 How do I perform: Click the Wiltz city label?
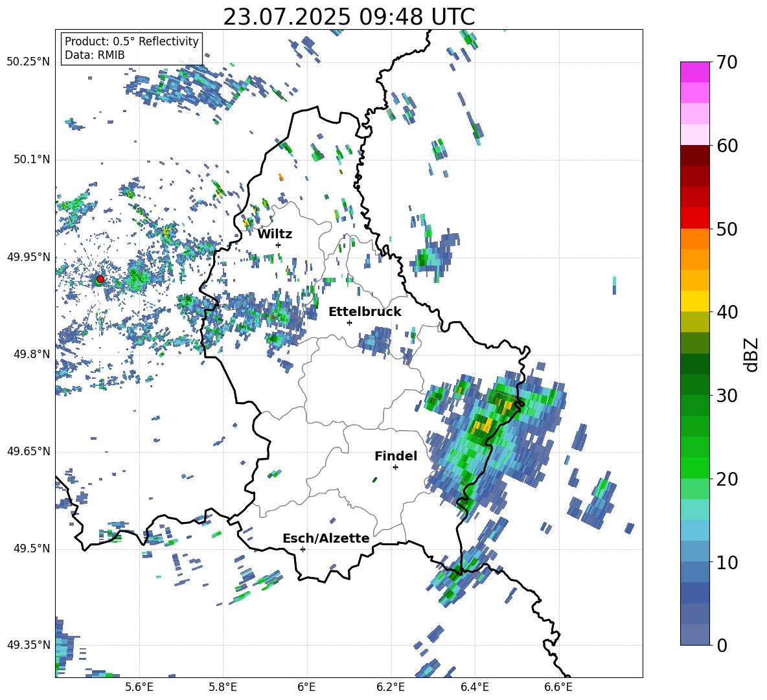tap(275, 234)
